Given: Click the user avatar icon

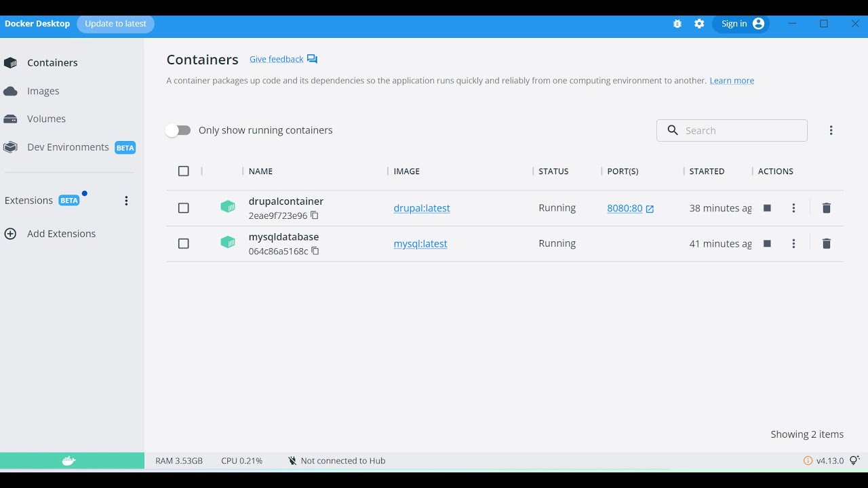Looking at the screenshot, I should [758, 24].
